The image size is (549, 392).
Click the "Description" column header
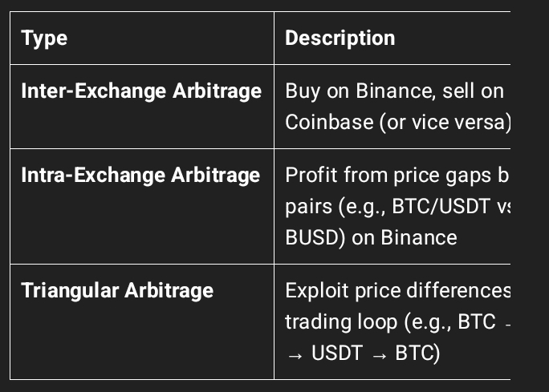tap(340, 38)
